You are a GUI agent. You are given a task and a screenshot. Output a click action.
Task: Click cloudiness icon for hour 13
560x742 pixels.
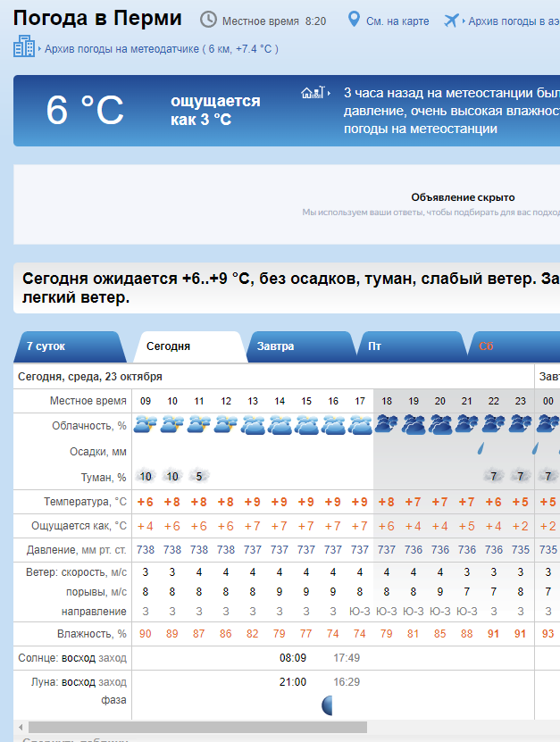(x=252, y=425)
